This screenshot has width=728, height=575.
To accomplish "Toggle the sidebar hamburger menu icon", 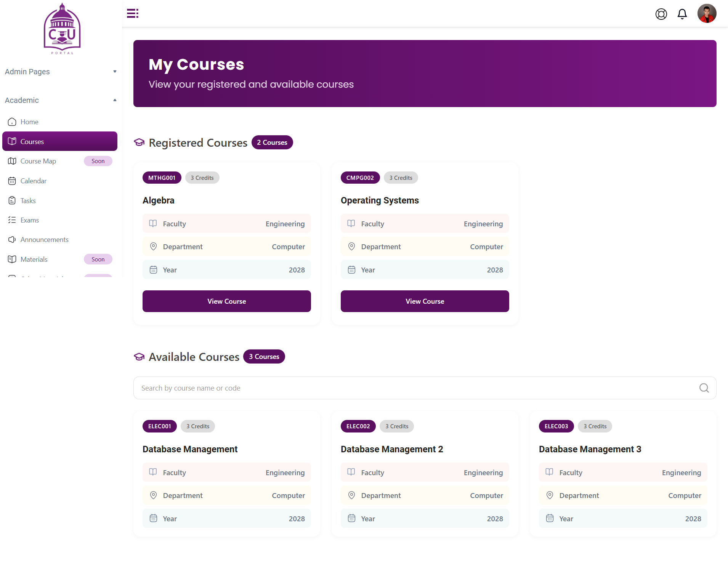I will tap(132, 13).
